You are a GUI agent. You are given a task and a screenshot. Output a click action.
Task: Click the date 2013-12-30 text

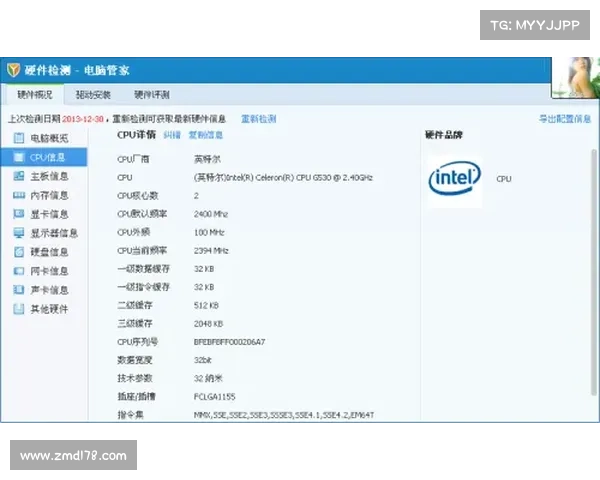(83, 119)
